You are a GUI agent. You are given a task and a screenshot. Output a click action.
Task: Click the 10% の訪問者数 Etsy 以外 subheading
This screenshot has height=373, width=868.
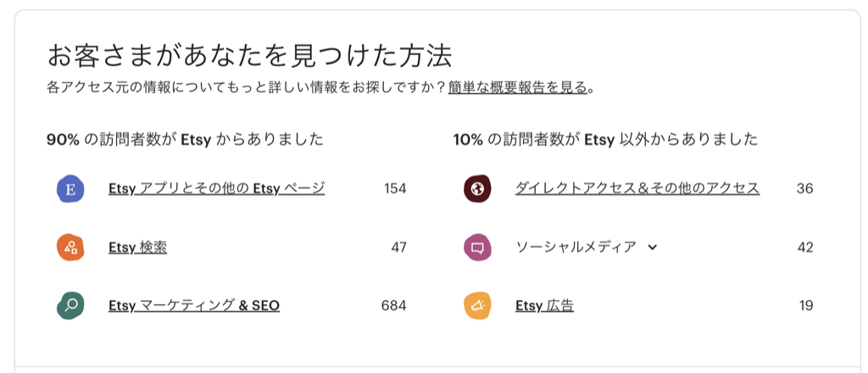click(x=605, y=139)
